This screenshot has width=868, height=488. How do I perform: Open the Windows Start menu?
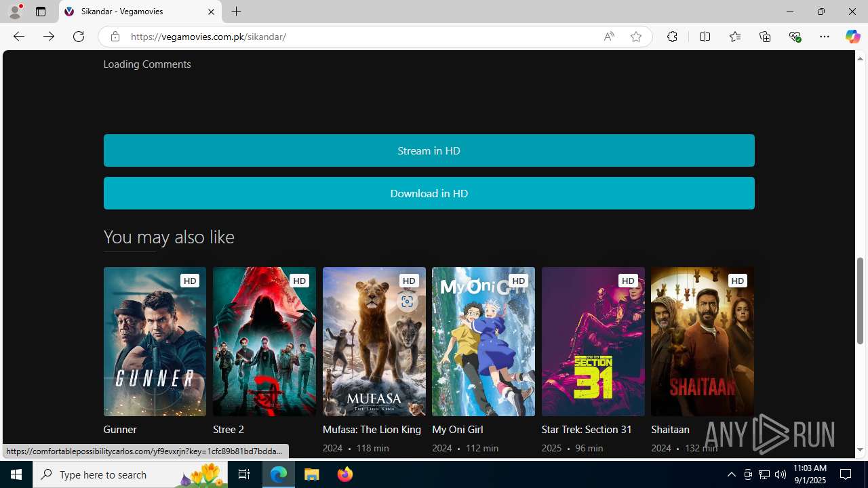coord(16,474)
